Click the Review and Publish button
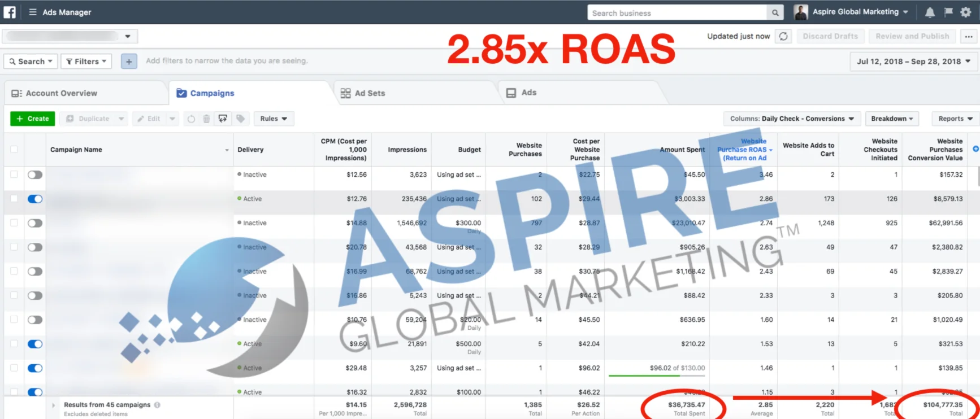Viewport: 980px width, 419px height. coord(912,36)
